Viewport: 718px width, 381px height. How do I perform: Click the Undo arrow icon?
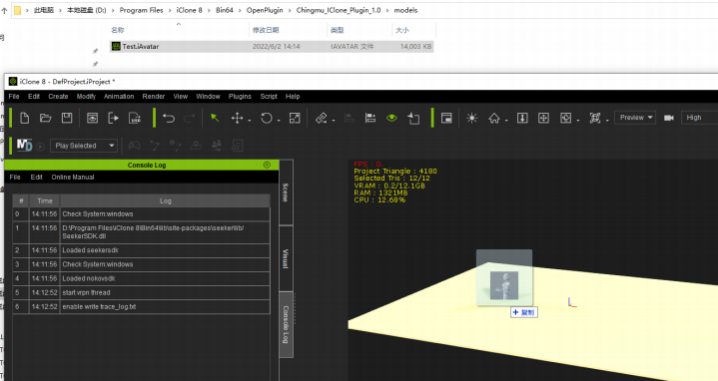pyautogui.click(x=169, y=118)
